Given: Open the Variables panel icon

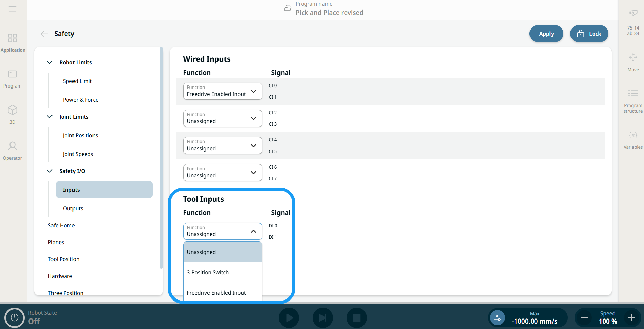Looking at the screenshot, I should [x=633, y=135].
